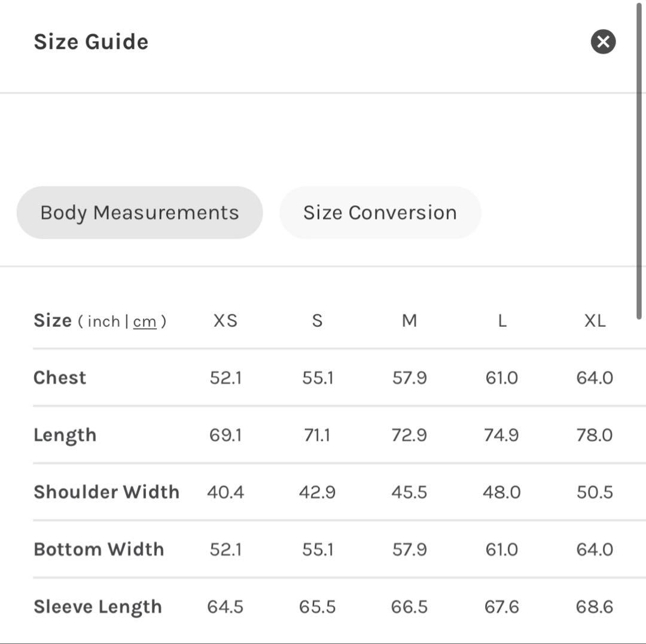Viewport: 646px width, 644px height.
Task: Click the S size column header
Action: click(317, 321)
